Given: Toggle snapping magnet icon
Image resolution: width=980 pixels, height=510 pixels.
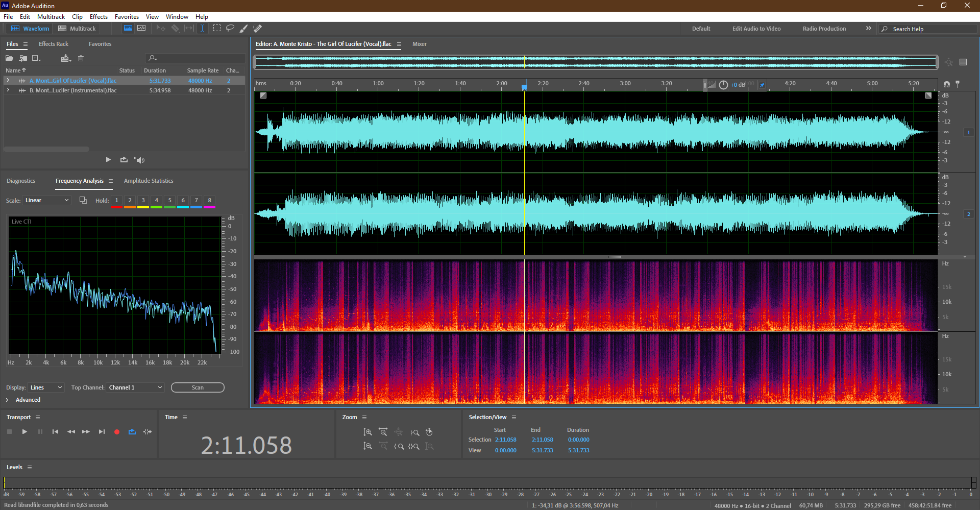Looking at the screenshot, I should pos(947,84).
